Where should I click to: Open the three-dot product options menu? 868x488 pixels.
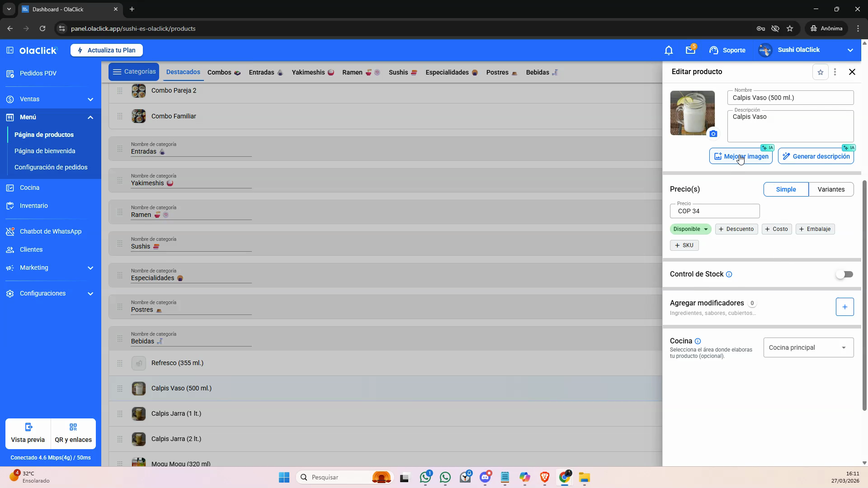point(835,72)
